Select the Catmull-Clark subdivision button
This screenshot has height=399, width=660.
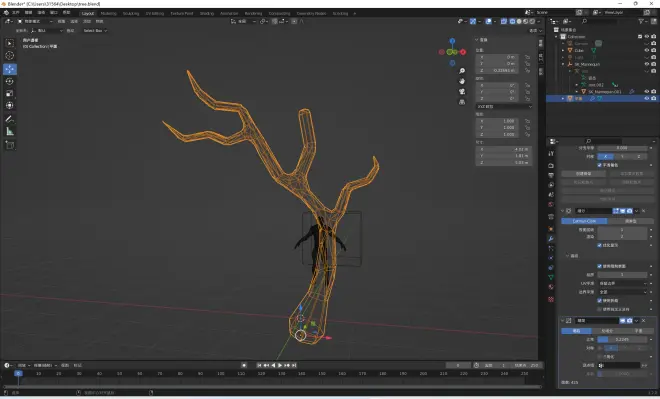coord(584,221)
